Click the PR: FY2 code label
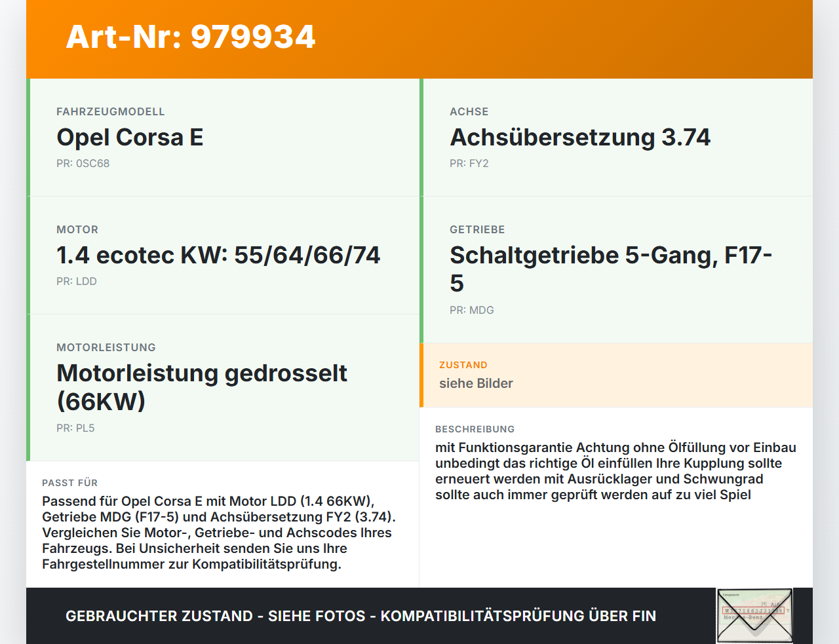The image size is (839, 644). pos(470,163)
